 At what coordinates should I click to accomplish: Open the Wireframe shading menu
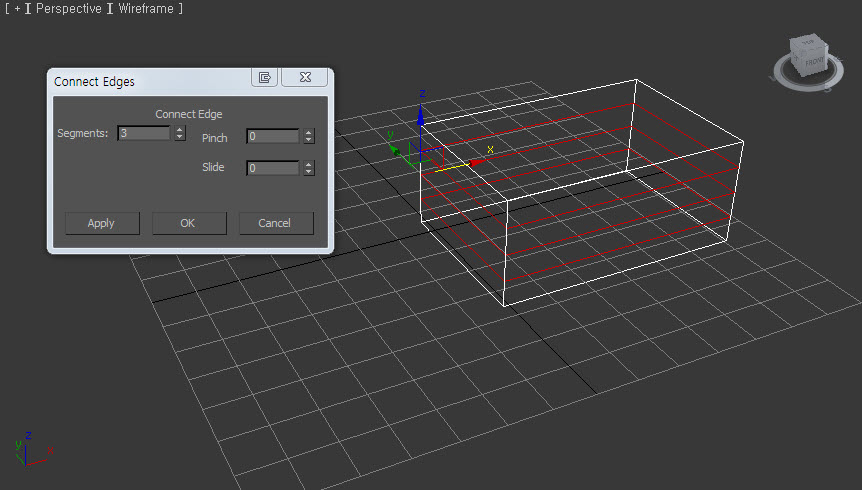tap(146, 8)
